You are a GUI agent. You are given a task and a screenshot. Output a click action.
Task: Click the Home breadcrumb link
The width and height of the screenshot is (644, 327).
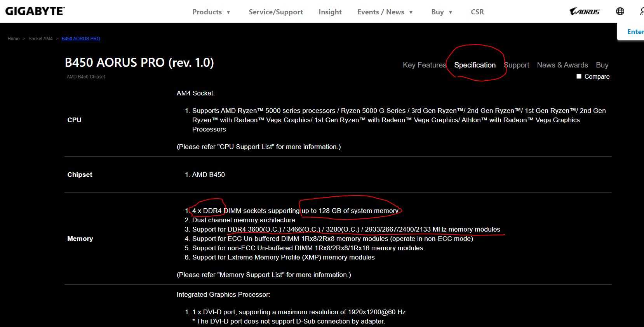14,39
